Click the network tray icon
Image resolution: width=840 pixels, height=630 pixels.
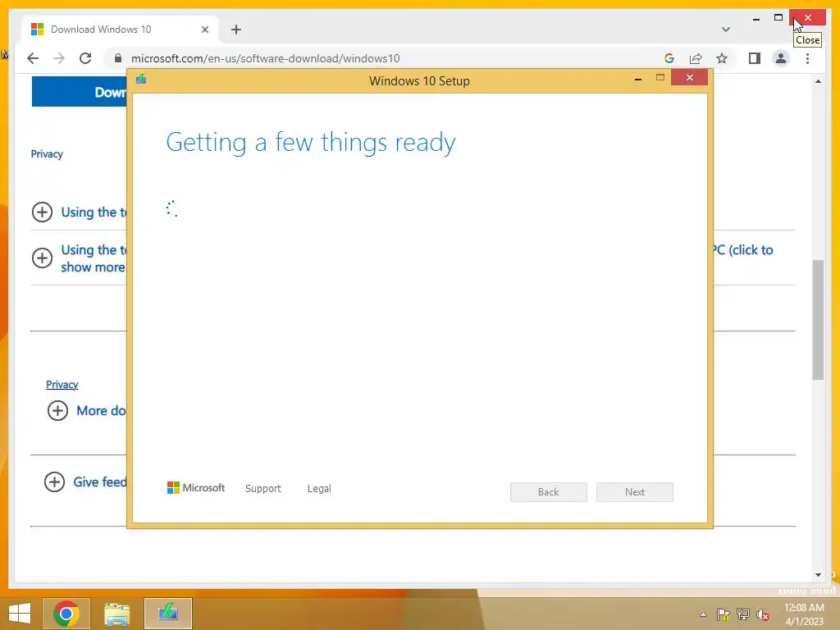click(742, 614)
